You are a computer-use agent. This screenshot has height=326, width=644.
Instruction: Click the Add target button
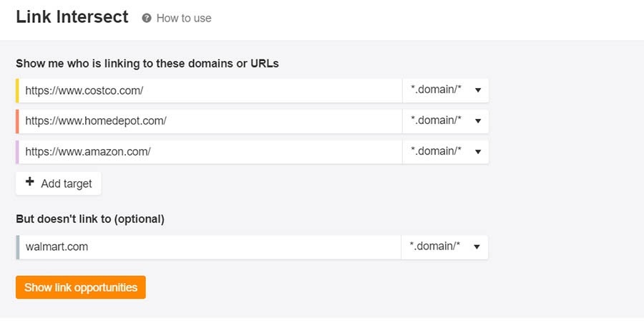(59, 183)
